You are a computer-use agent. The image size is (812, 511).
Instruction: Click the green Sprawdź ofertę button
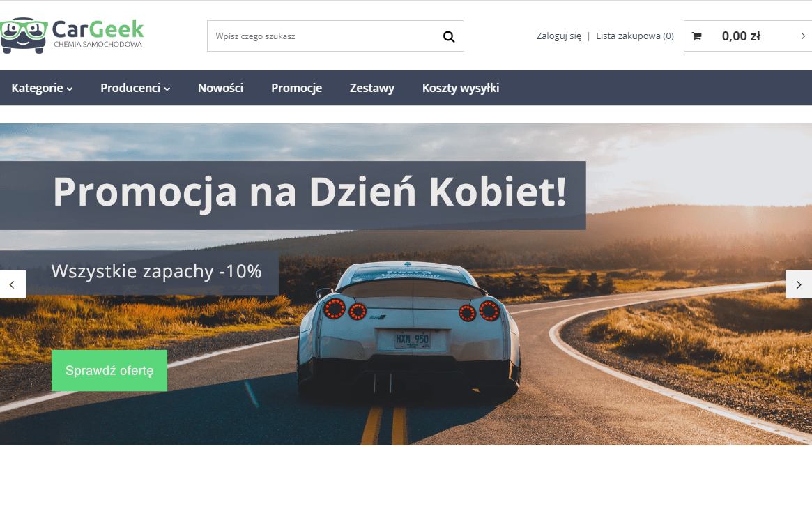[109, 370]
